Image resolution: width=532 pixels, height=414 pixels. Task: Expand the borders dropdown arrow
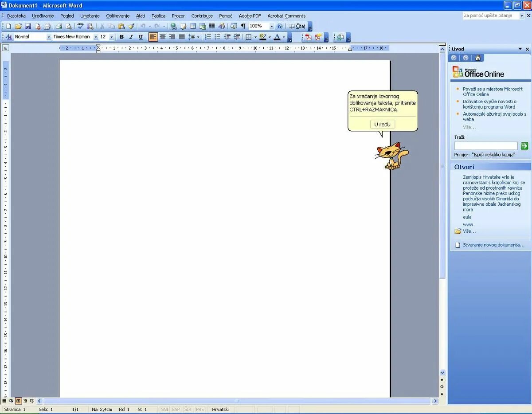click(255, 37)
